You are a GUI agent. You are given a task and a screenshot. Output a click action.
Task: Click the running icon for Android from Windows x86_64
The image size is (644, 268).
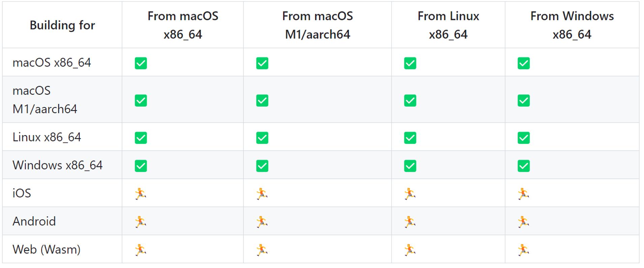pyautogui.click(x=524, y=222)
